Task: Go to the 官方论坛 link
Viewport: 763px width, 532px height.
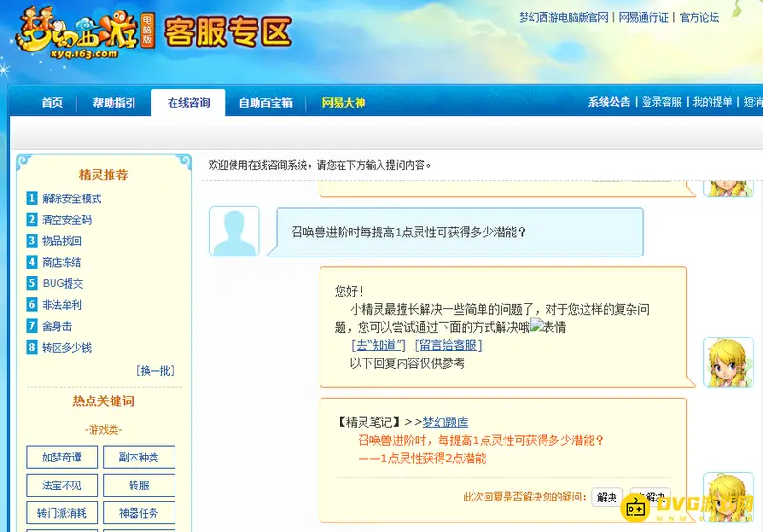Action: [x=699, y=17]
